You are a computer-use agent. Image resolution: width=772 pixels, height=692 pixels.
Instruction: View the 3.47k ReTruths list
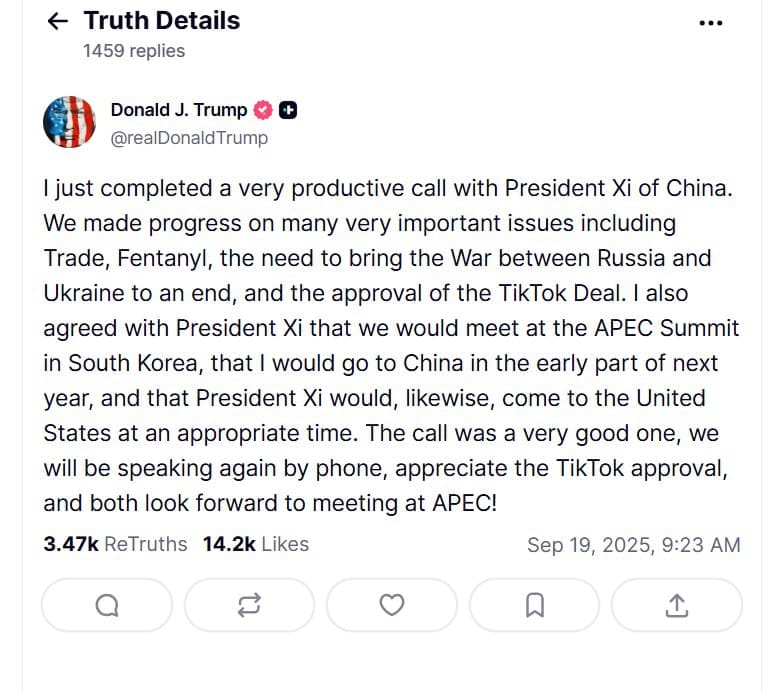(115, 544)
